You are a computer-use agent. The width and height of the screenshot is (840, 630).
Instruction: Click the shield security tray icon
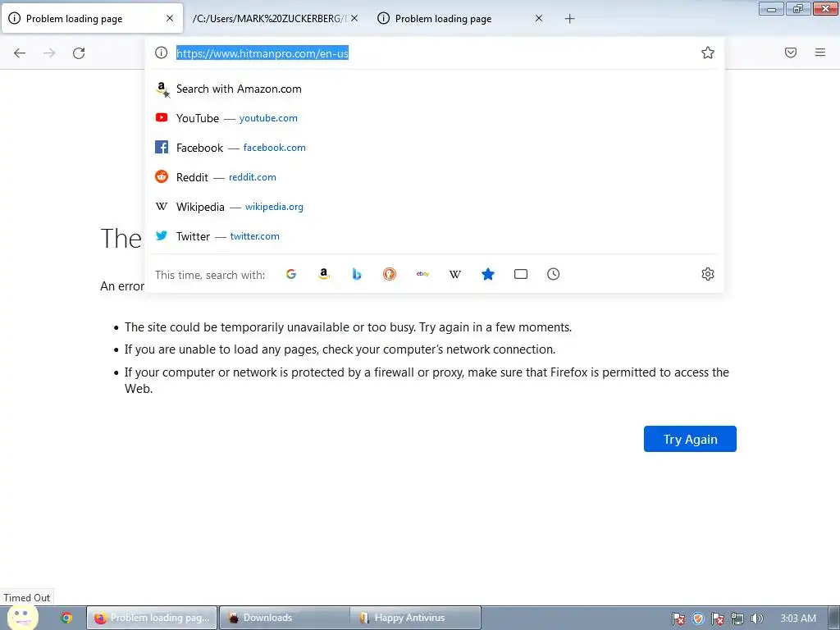point(697,619)
